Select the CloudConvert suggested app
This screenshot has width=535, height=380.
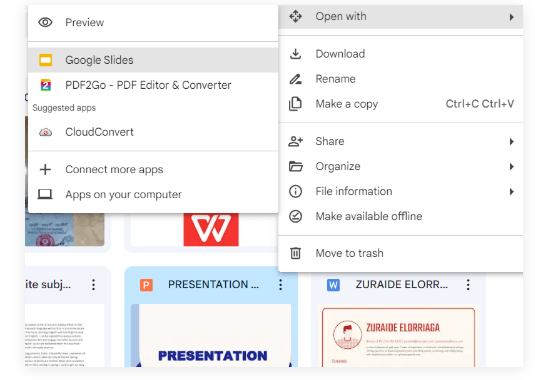(153, 132)
